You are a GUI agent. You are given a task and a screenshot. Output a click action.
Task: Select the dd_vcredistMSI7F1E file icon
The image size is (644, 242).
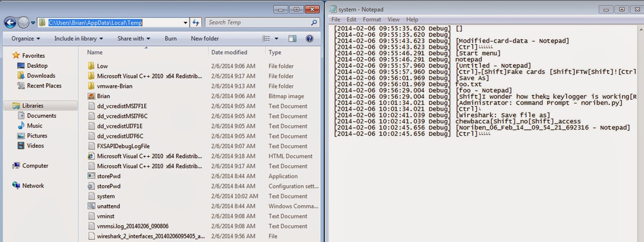click(91, 106)
